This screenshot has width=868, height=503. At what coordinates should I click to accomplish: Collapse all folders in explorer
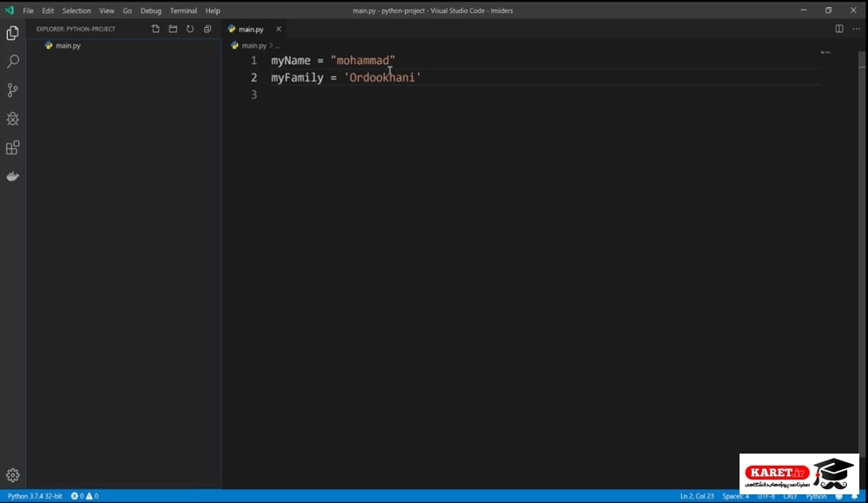tap(207, 29)
